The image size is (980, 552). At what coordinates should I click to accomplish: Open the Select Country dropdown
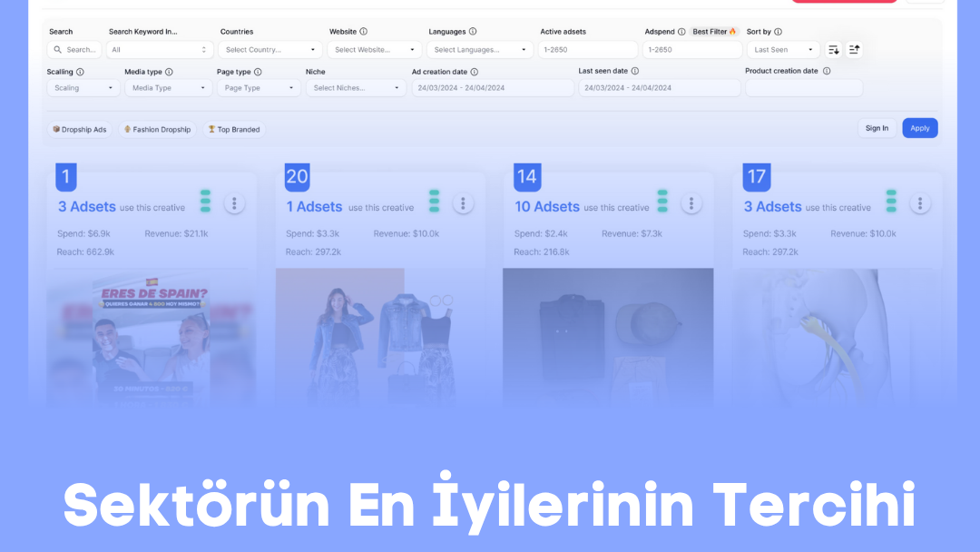[x=271, y=50]
